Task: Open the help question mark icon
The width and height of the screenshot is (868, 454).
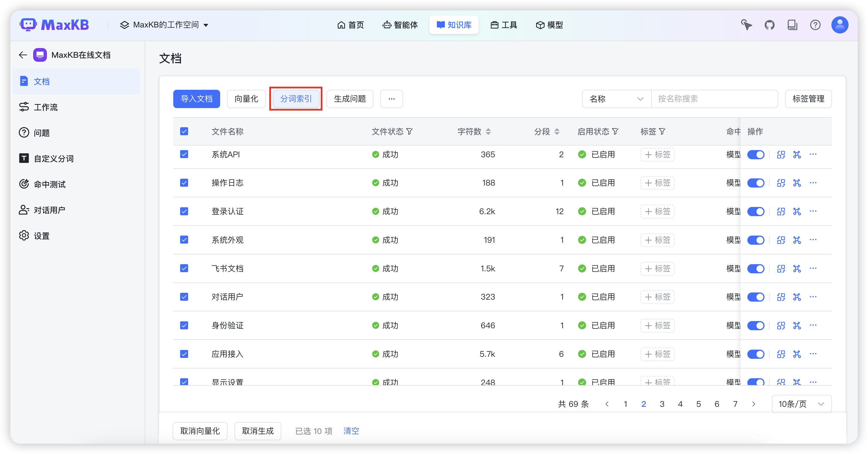Action: 815,25
